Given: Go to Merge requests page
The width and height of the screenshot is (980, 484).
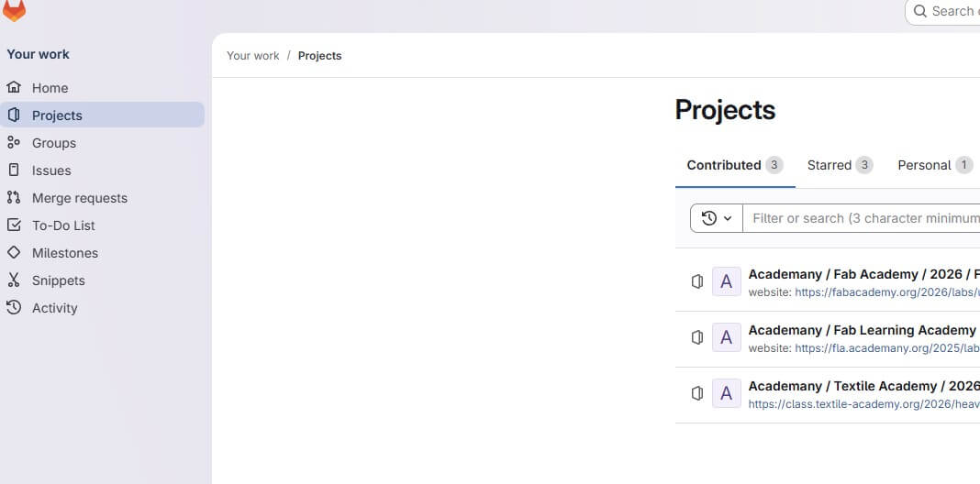Looking at the screenshot, I should click(x=79, y=198).
